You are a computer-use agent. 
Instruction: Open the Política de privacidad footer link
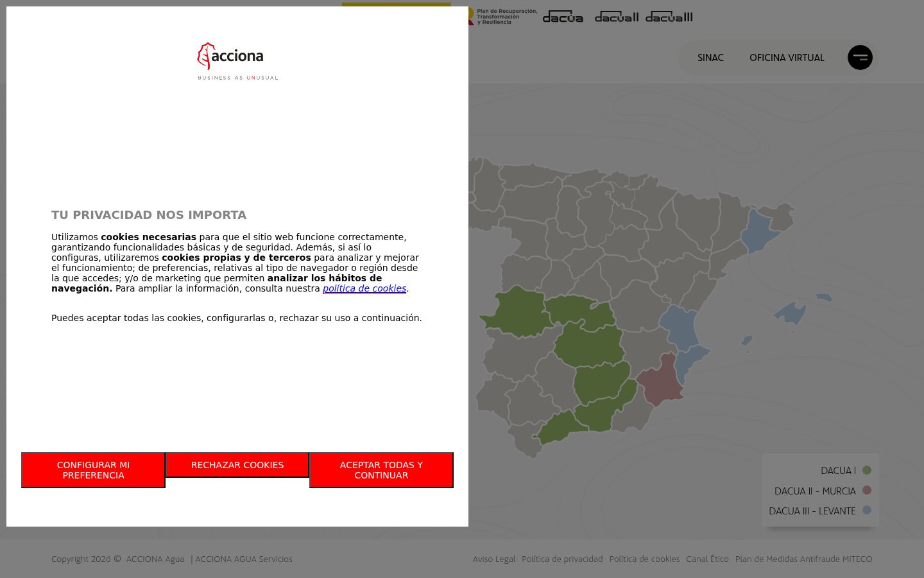pyautogui.click(x=562, y=559)
